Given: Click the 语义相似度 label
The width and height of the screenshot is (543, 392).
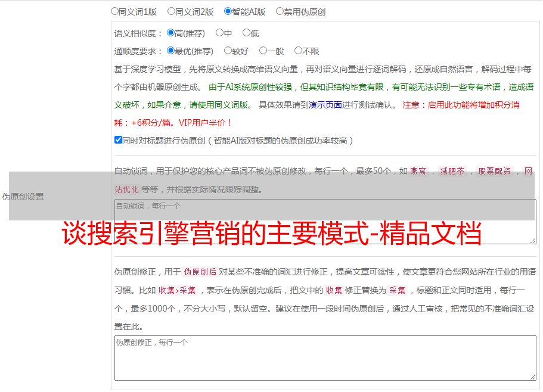Looking at the screenshot, I should click(138, 33).
